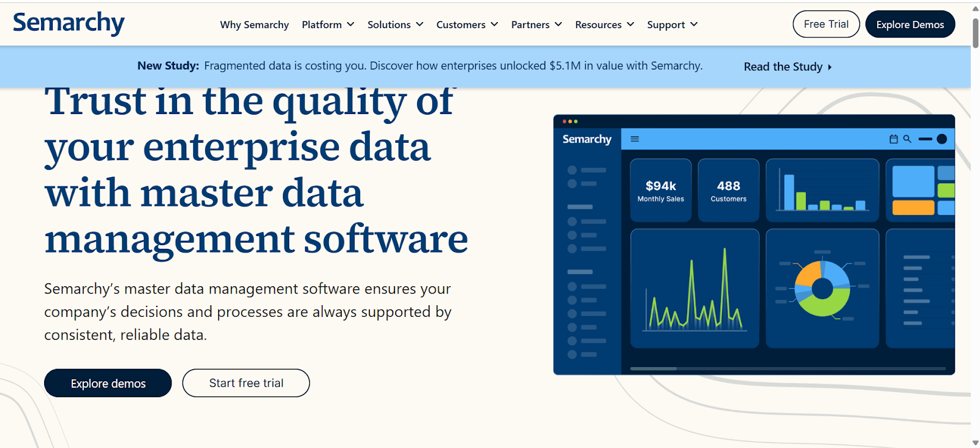Image resolution: width=980 pixels, height=448 pixels.
Task: Open the Why Semarchy page
Action: click(x=254, y=25)
